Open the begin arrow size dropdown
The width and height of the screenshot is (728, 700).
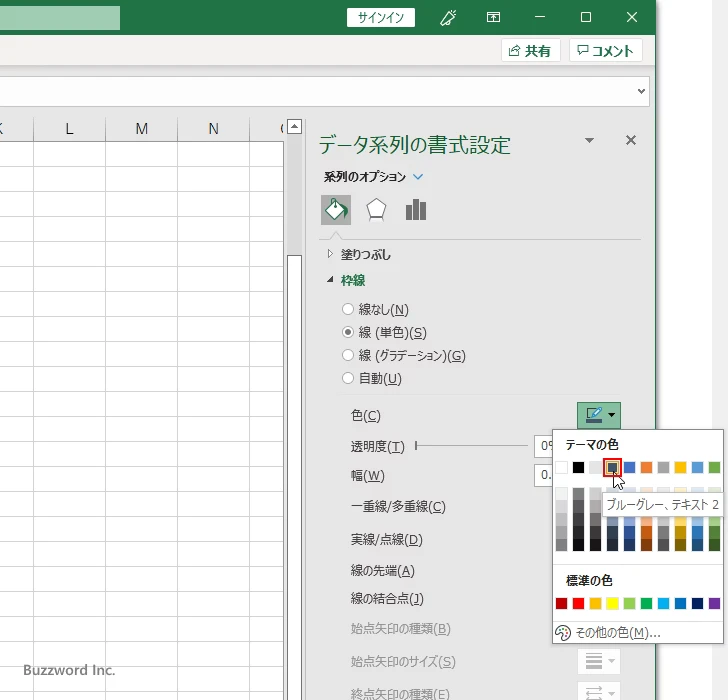tap(599, 661)
